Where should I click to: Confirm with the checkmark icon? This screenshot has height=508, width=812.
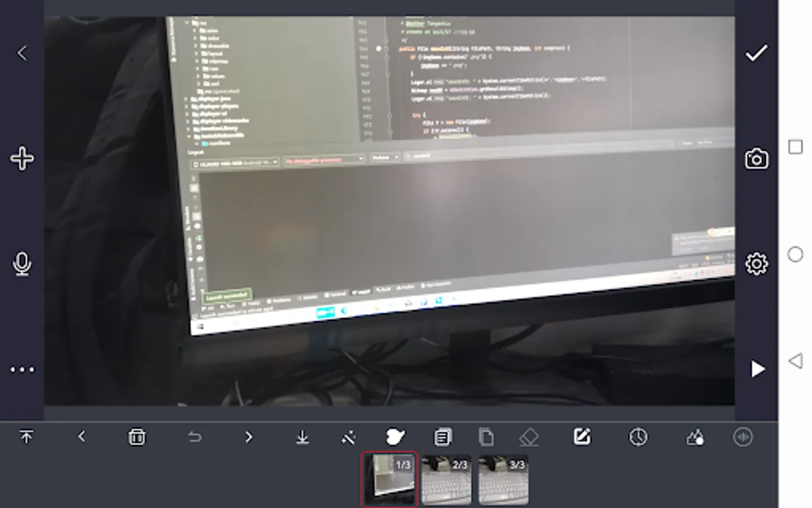[756, 53]
